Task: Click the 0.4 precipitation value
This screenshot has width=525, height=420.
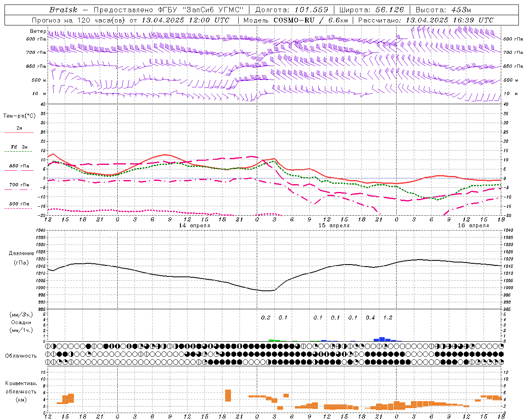Action: (x=370, y=318)
